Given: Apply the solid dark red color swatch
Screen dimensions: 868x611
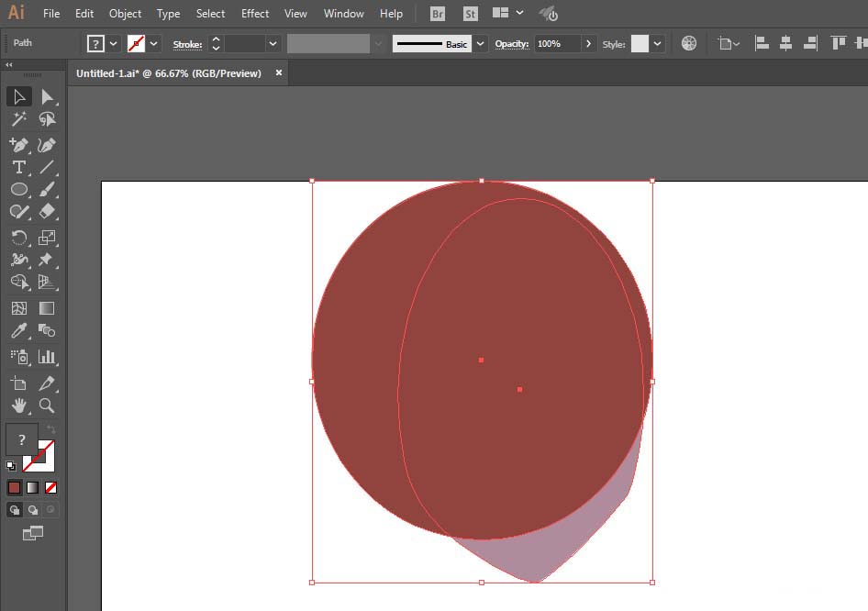Looking at the screenshot, I should pyautogui.click(x=15, y=487).
